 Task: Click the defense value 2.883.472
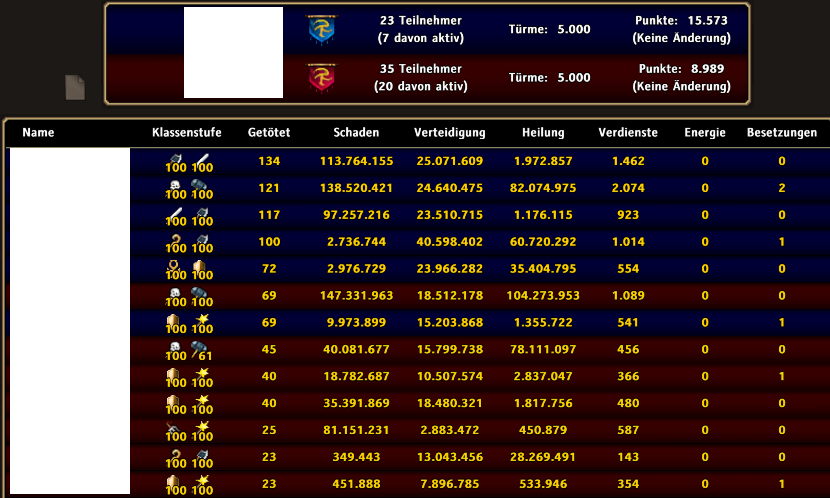[x=449, y=430]
